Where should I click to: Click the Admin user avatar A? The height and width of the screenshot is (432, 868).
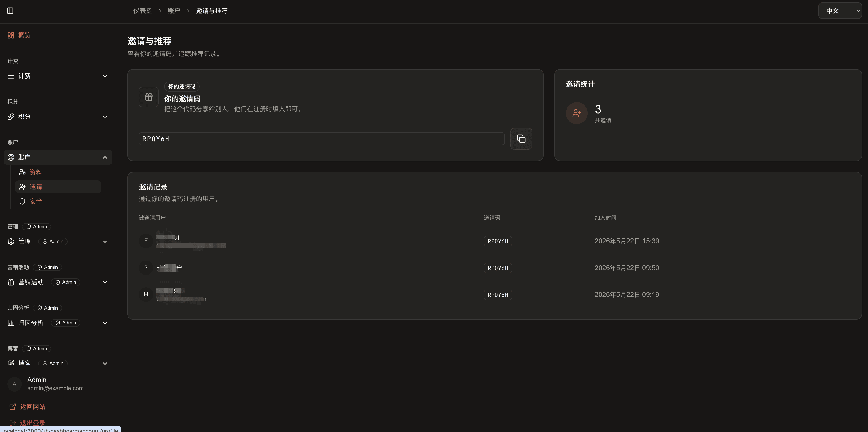pyautogui.click(x=15, y=384)
